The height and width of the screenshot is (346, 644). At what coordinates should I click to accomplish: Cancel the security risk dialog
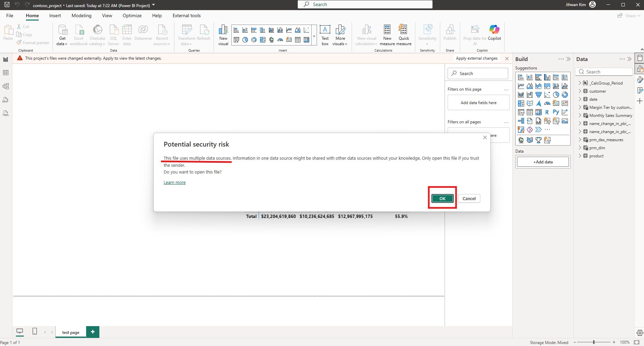pyautogui.click(x=469, y=198)
